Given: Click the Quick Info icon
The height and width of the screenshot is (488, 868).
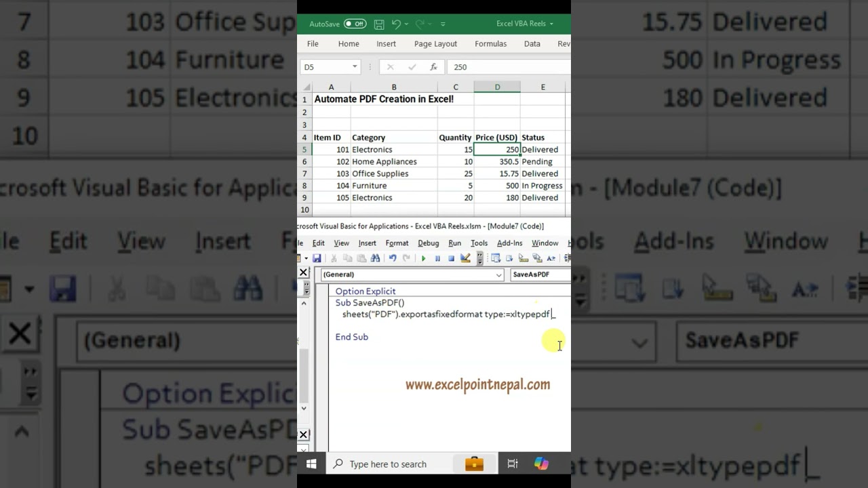Looking at the screenshot, I should pyautogui.click(x=524, y=258).
